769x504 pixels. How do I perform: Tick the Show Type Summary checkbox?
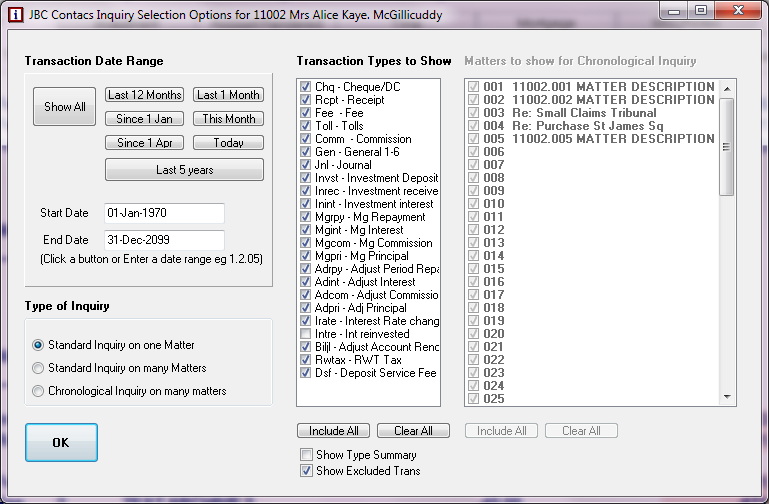pyautogui.click(x=306, y=455)
